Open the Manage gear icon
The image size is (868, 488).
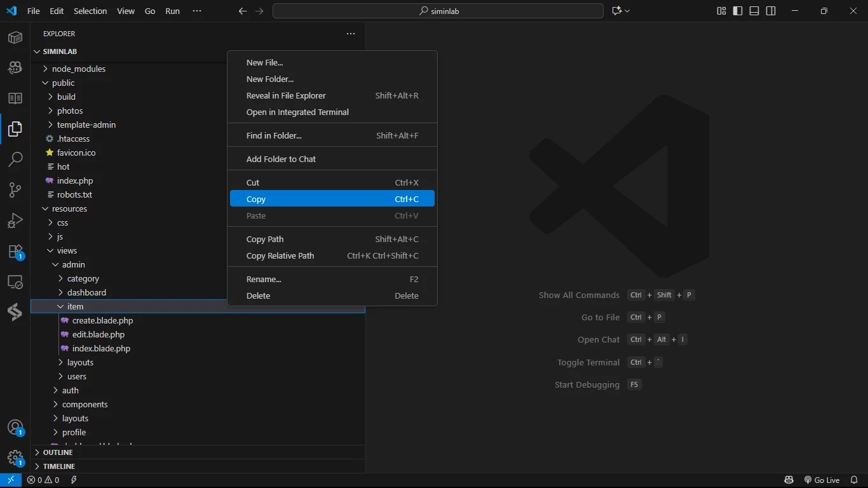click(15, 457)
